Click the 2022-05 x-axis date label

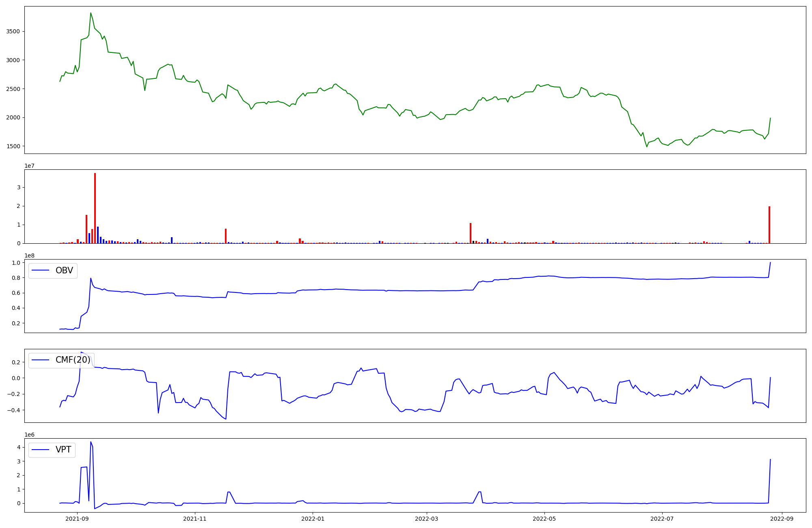544,519
